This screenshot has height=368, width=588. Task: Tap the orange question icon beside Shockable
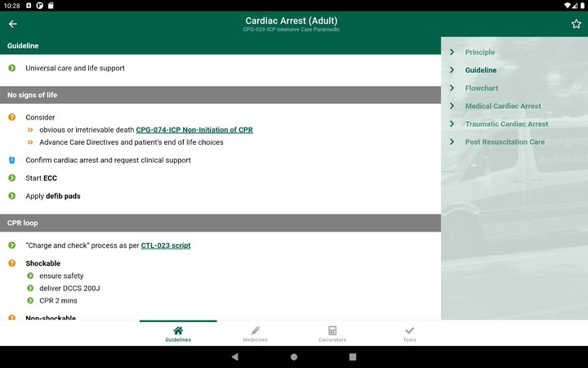(12, 263)
